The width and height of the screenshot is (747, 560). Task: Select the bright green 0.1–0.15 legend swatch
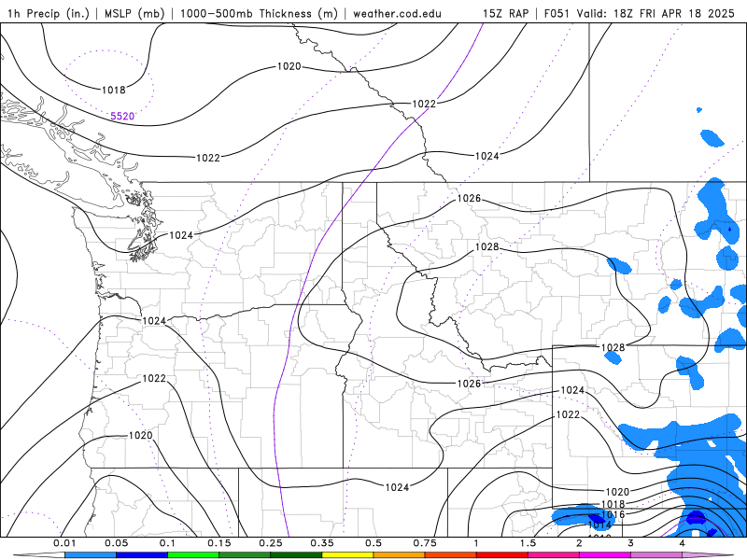click(x=193, y=555)
